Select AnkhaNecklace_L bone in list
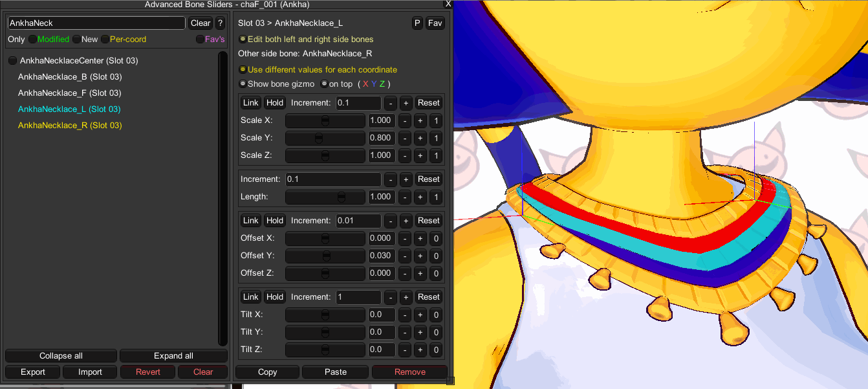 pos(69,109)
